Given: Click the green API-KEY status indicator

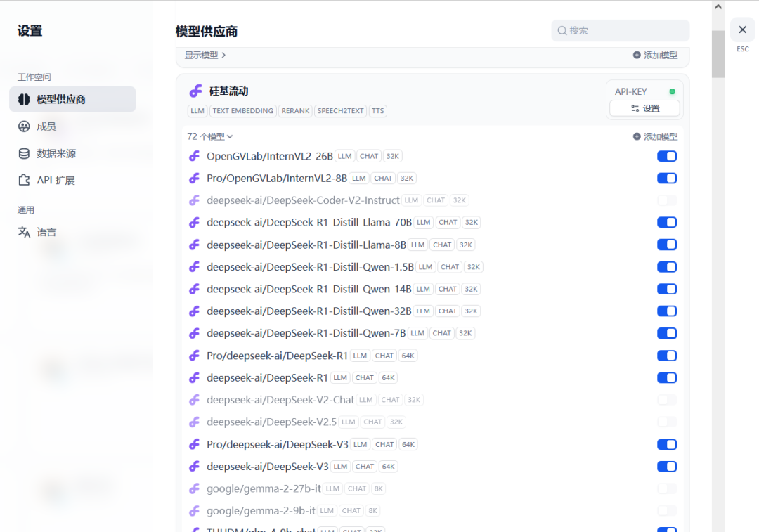Looking at the screenshot, I should pyautogui.click(x=672, y=91).
